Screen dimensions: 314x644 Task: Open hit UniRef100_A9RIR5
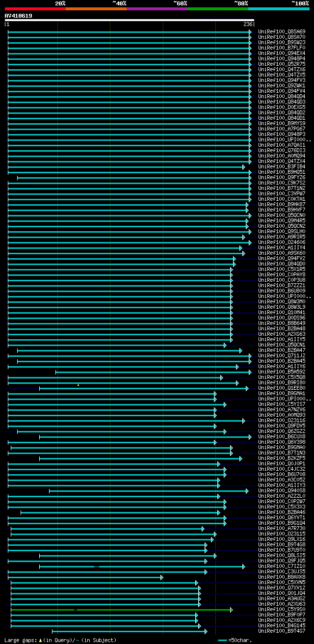(282, 237)
